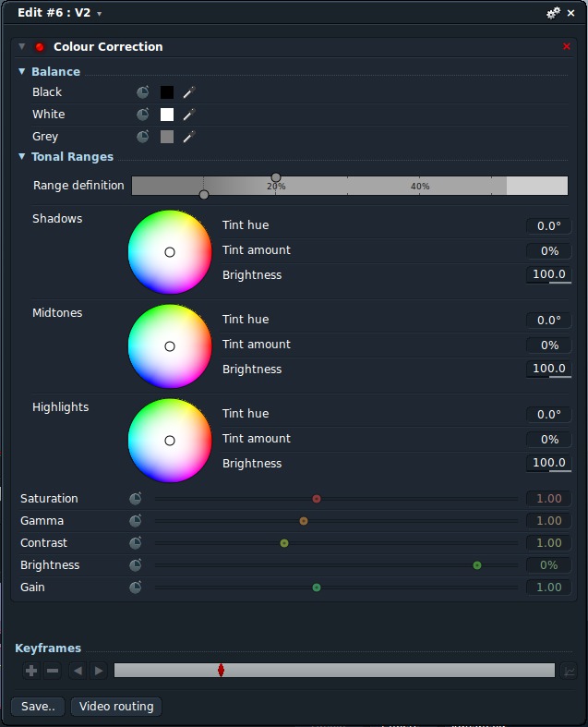The image size is (588, 727).
Task: Open Video routing
Action: [x=116, y=707]
